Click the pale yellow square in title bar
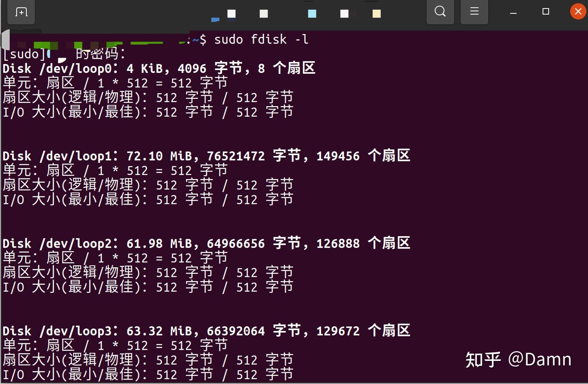This screenshot has height=384, width=588. pos(376,14)
